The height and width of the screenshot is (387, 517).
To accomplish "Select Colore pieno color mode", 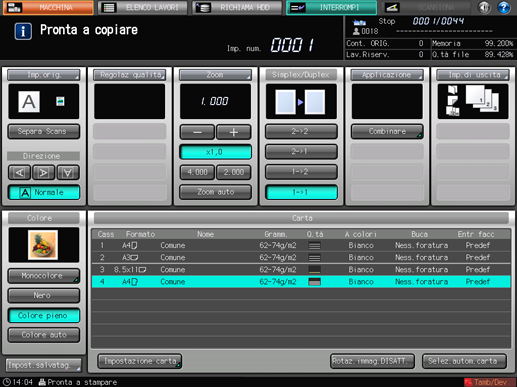I will 44,315.
